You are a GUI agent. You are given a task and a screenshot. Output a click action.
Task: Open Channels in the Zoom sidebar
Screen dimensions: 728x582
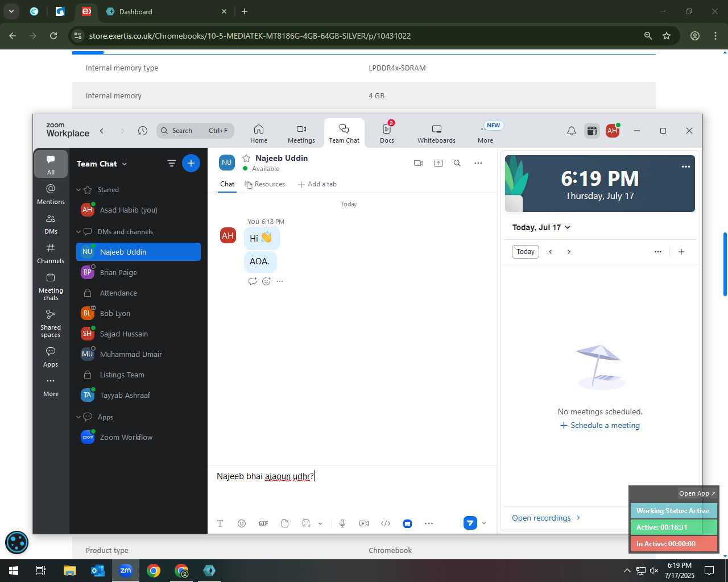(51, 253)
